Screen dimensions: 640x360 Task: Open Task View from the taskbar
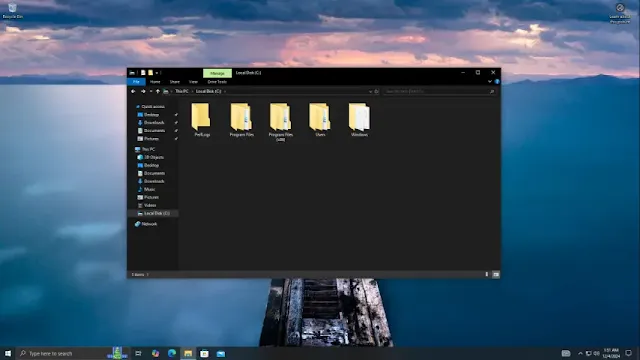[x=138, y=353]
